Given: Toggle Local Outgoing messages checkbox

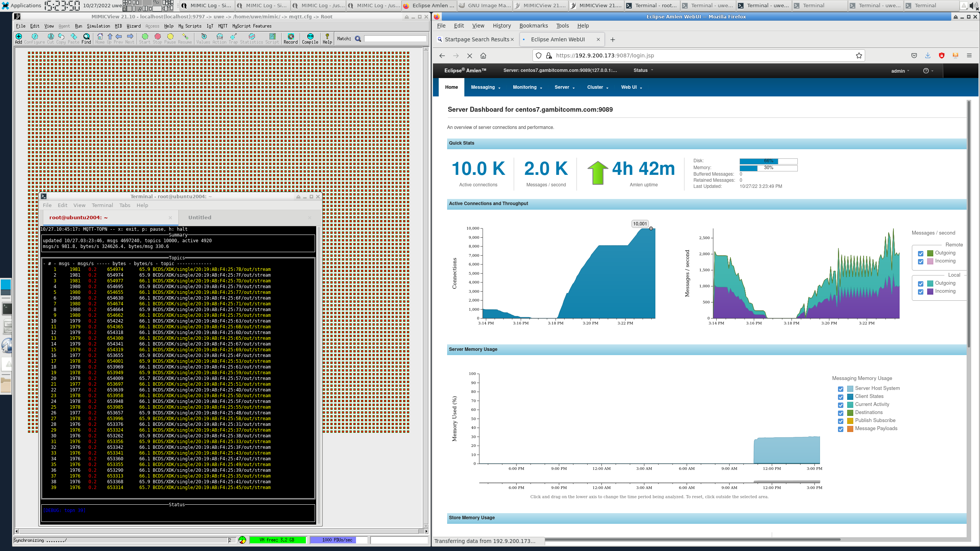Looking at the screenshot, I should (x=921, y=284).
